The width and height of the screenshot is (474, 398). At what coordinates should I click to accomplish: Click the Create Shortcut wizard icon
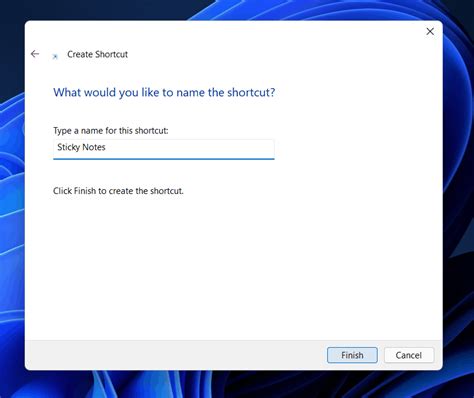point(55,57)
